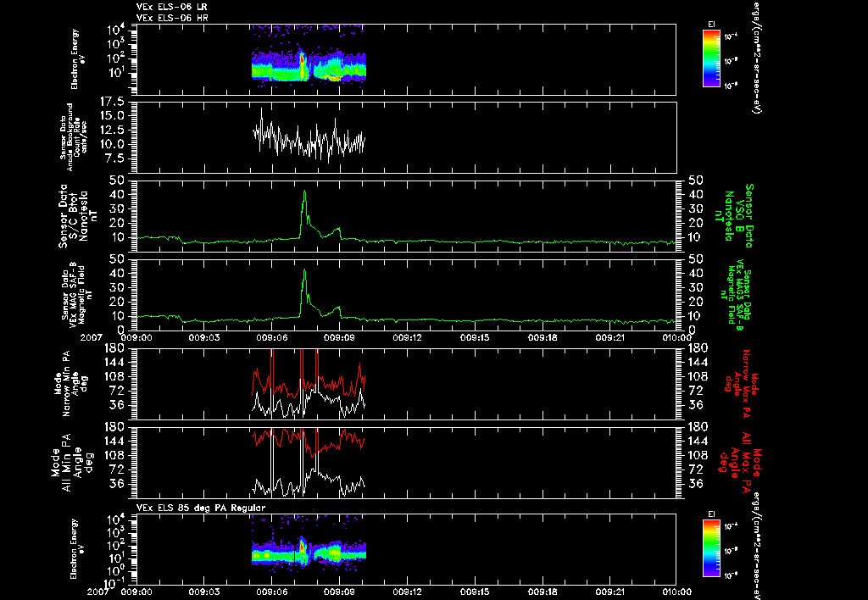Click the '10.0' count rate tick label

coord(112,144)
